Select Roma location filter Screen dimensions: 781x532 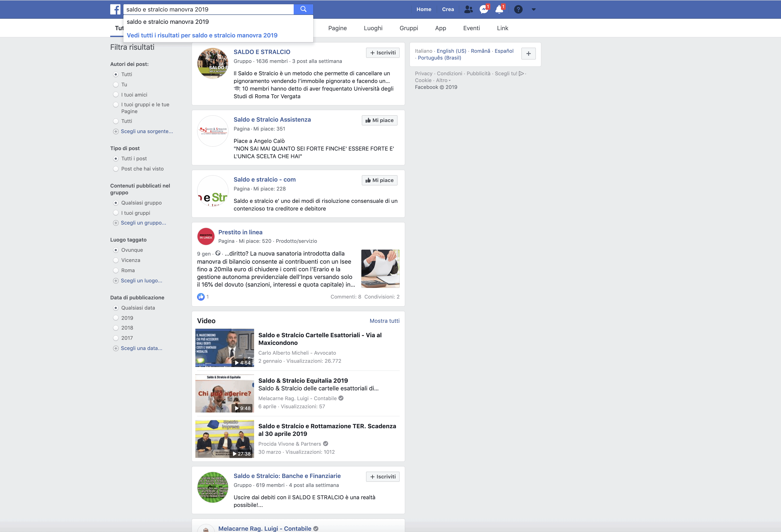[116, 270]
